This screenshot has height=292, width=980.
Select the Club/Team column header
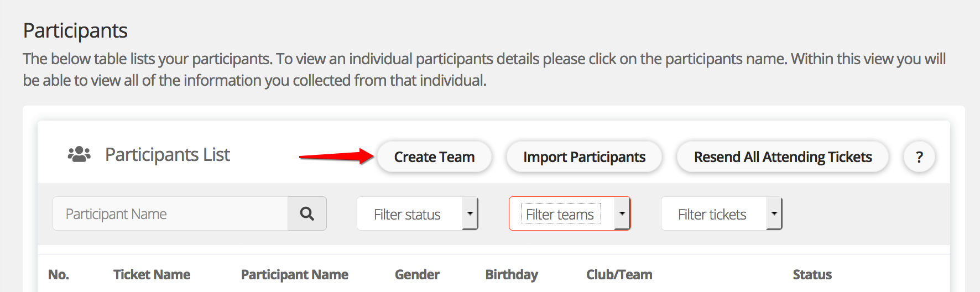[619, 274]
